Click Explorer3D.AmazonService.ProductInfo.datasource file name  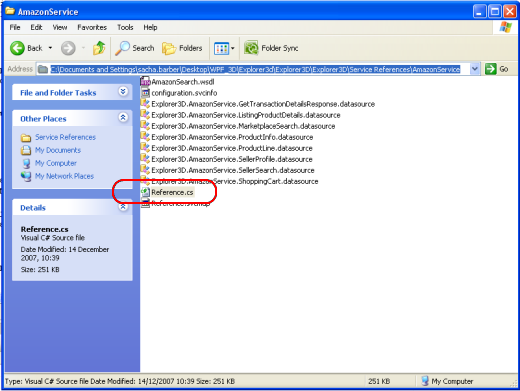pos(232,137)
